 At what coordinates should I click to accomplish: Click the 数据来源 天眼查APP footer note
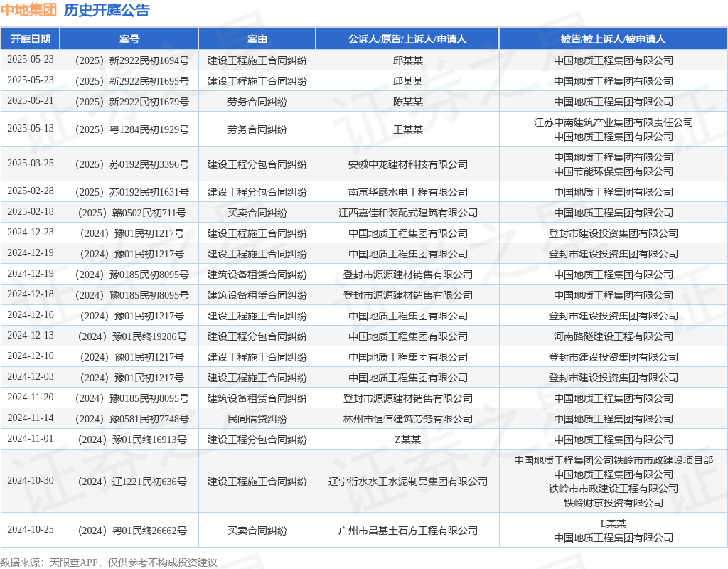[109, 563]
